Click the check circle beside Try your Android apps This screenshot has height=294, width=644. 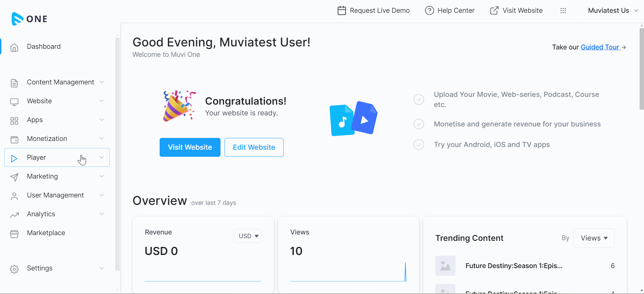[x=418, y=145]
